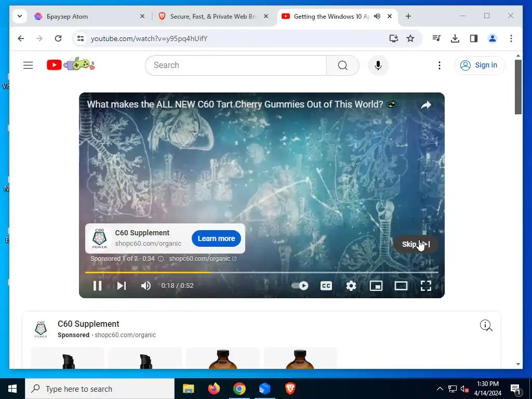
Task: Click the address bar URL field
Action: 234,38
